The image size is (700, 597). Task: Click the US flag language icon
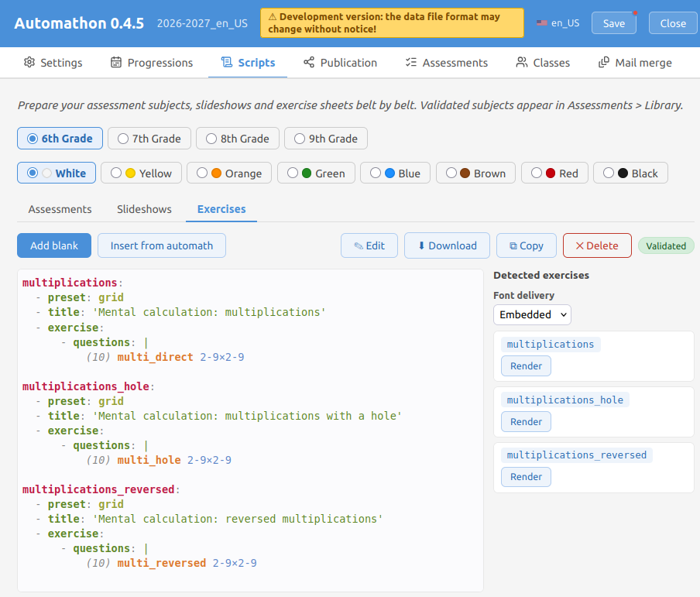coord(542,22)
